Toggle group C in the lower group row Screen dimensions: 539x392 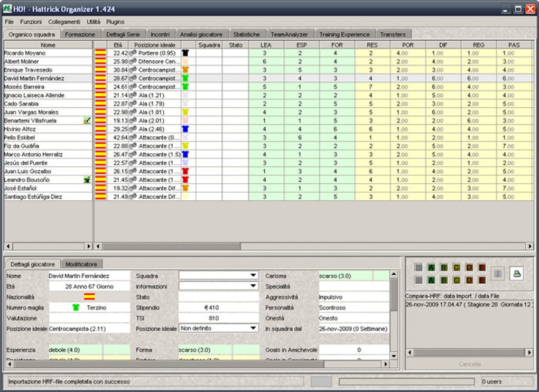tap(457, 280)
